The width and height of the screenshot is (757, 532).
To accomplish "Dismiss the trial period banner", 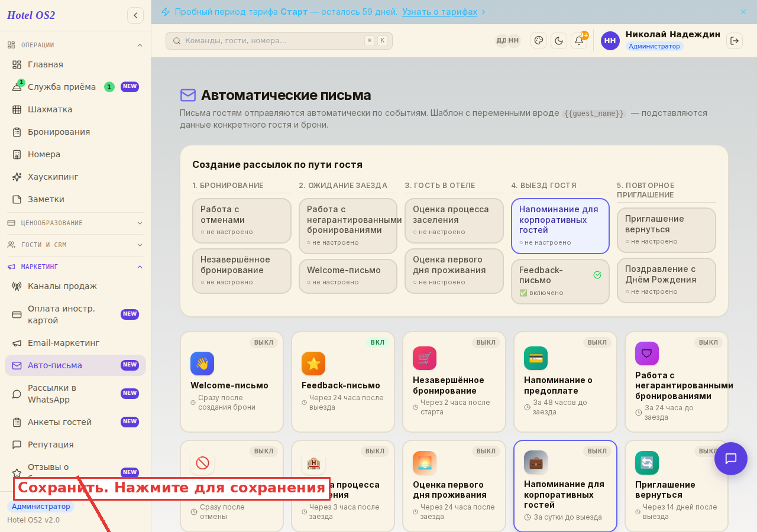I will click(743, 12).
